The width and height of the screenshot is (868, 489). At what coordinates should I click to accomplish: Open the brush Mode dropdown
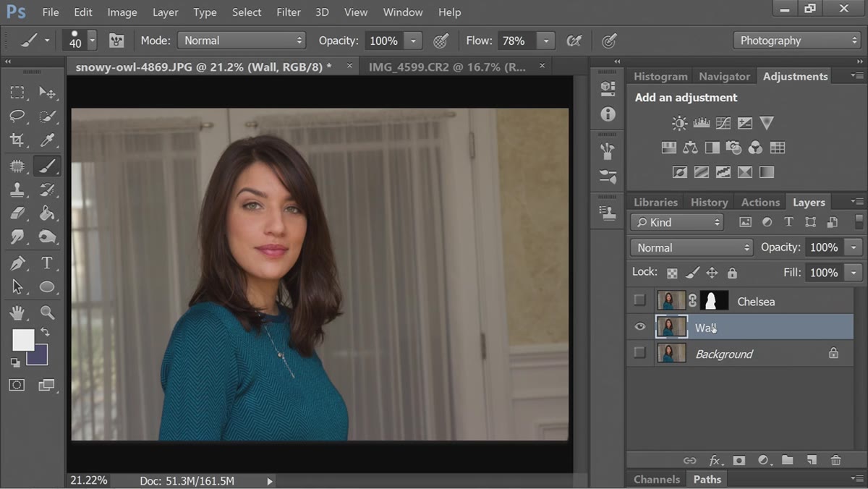pyautogui.click(x=243, y=41)
